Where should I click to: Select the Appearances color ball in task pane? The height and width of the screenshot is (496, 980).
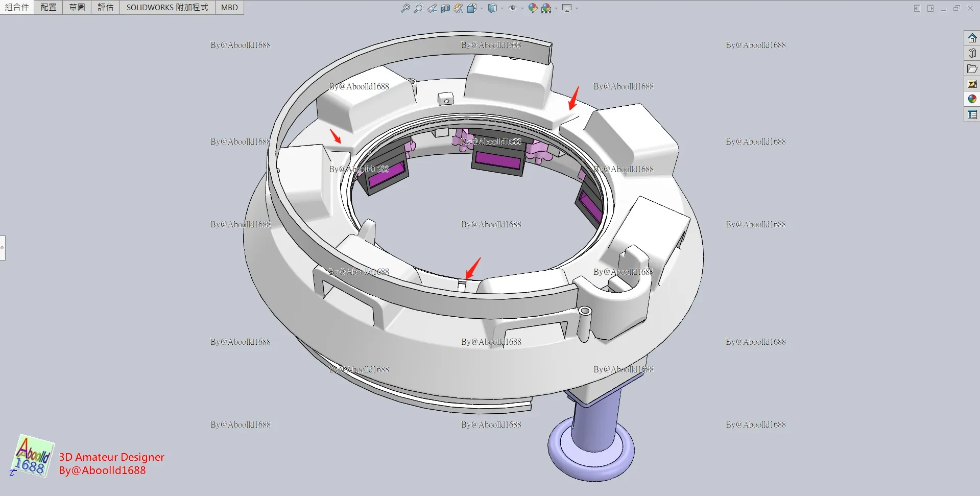972,99
